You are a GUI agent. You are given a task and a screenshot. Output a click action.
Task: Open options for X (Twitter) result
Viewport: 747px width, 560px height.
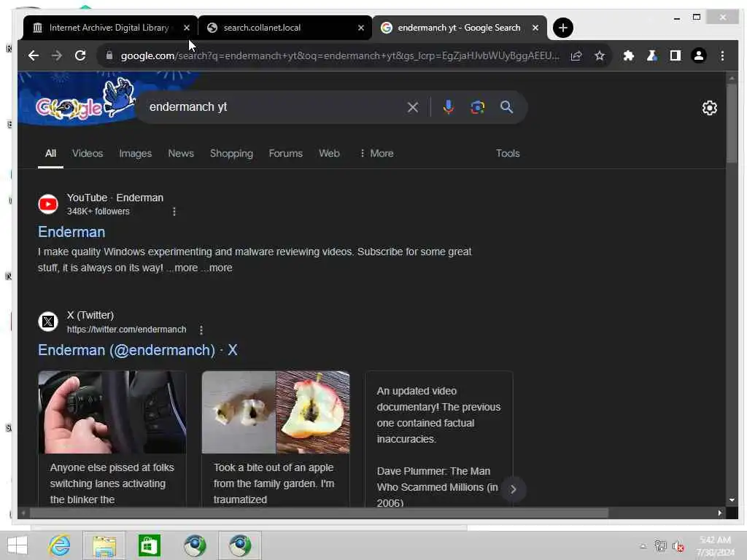pos(201,330)
